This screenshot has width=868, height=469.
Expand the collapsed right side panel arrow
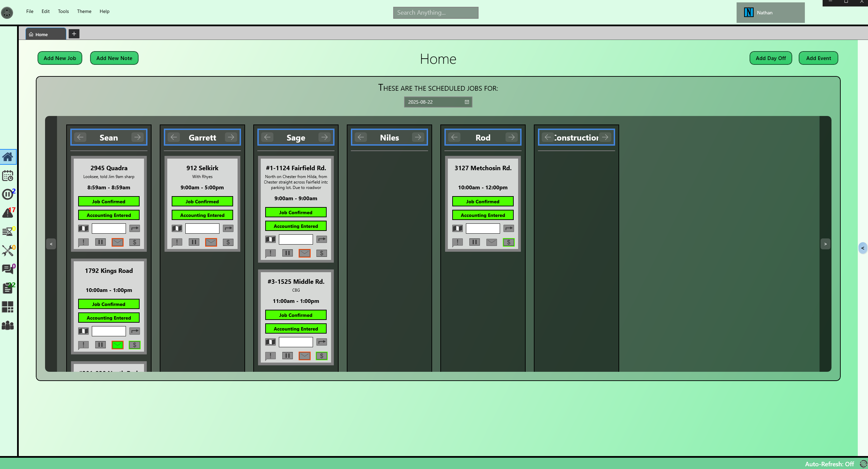863,248
